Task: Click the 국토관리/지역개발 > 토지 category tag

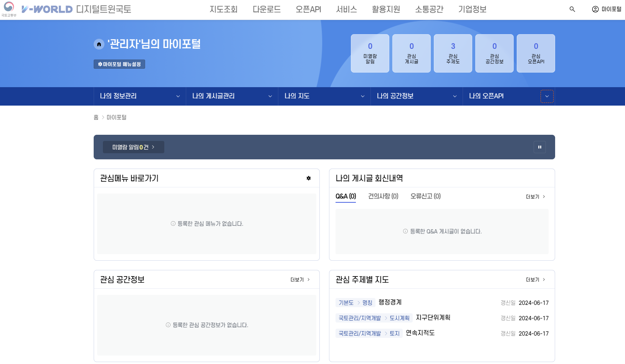Action: [369, 333]
